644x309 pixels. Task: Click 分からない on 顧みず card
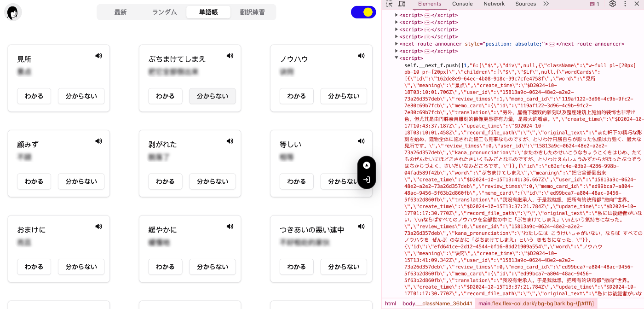click(81, 181)
